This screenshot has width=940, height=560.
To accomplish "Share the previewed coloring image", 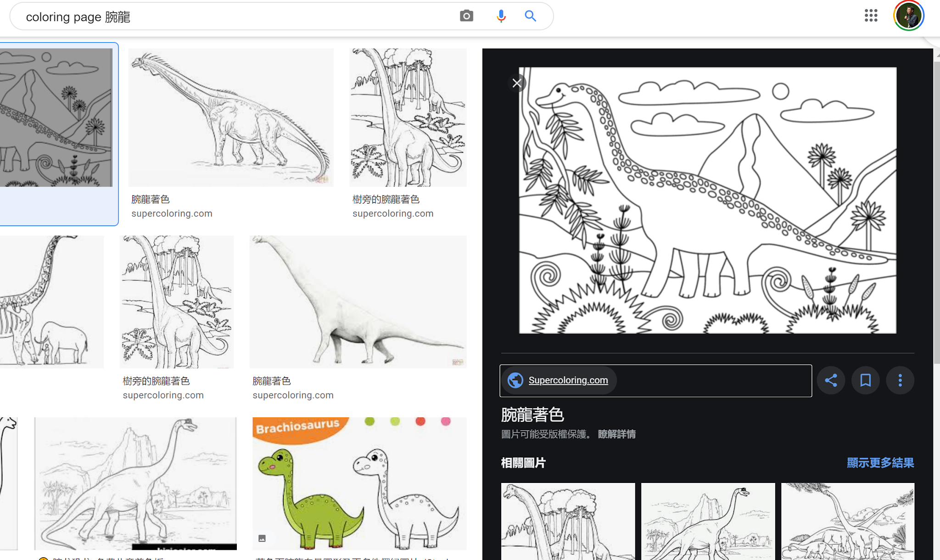I will [x=831, y=380].
